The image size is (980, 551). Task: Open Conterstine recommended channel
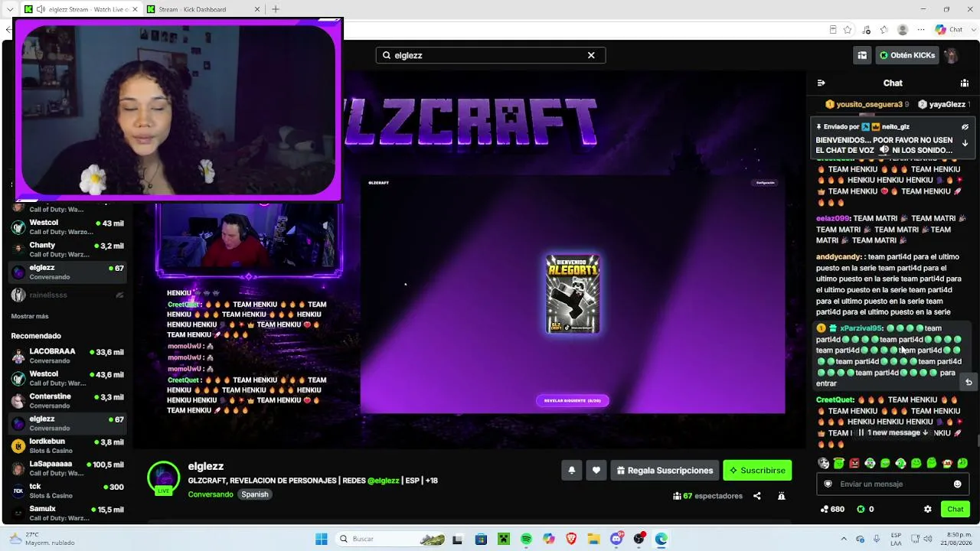[67, 401]
